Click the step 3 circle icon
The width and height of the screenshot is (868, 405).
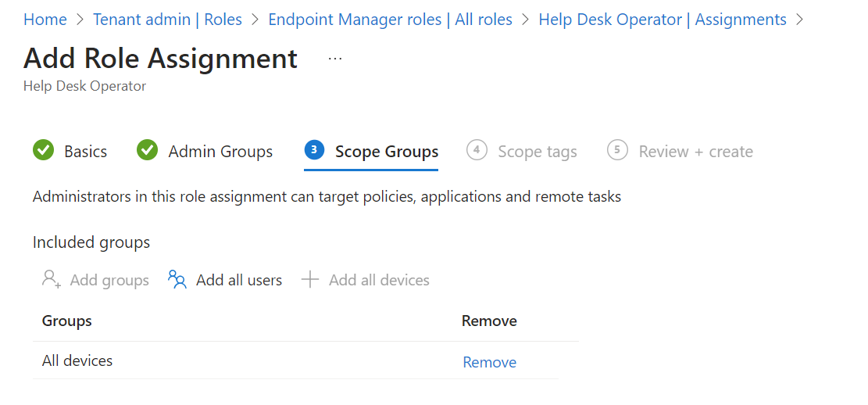[314, 150]
